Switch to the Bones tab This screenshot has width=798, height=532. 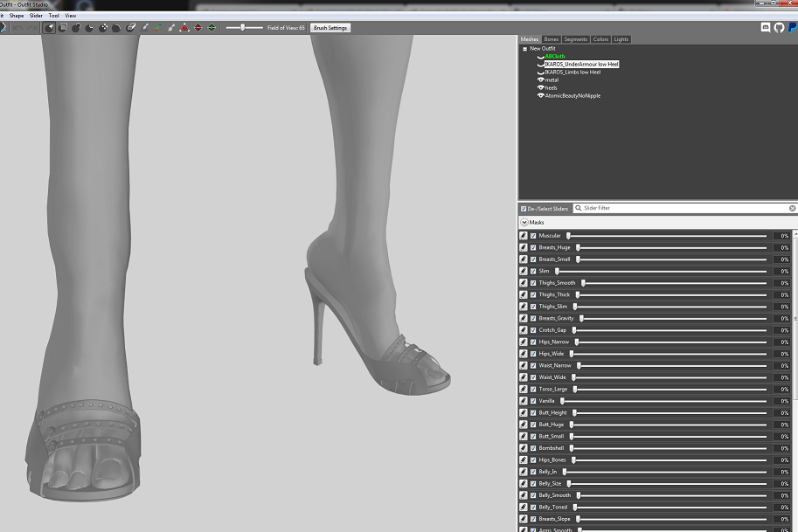(552, 39)
